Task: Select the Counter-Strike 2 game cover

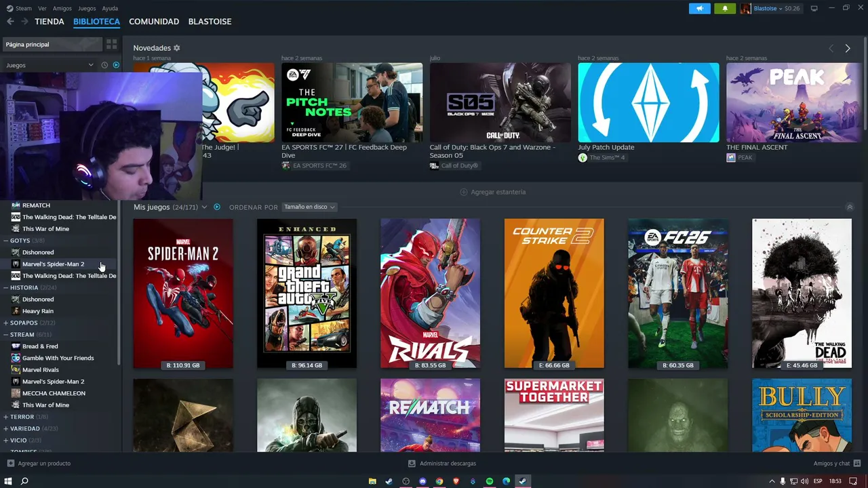Action: click(554, 293)
